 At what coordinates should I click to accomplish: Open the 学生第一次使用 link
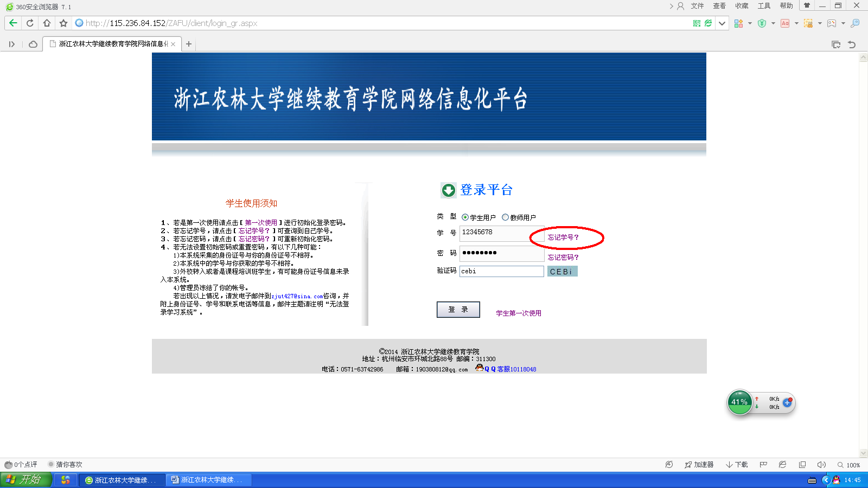click(x=519, y=313)
